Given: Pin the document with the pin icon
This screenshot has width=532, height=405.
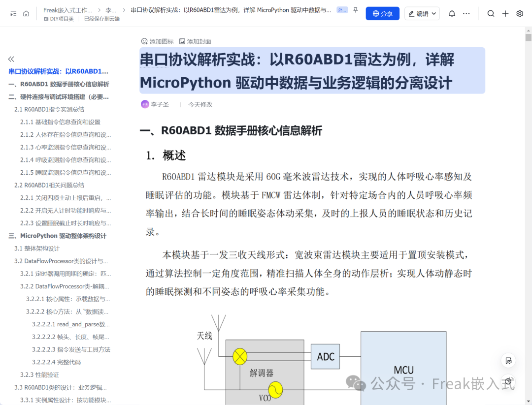Looking at the screenshot, I should [355, 10].
